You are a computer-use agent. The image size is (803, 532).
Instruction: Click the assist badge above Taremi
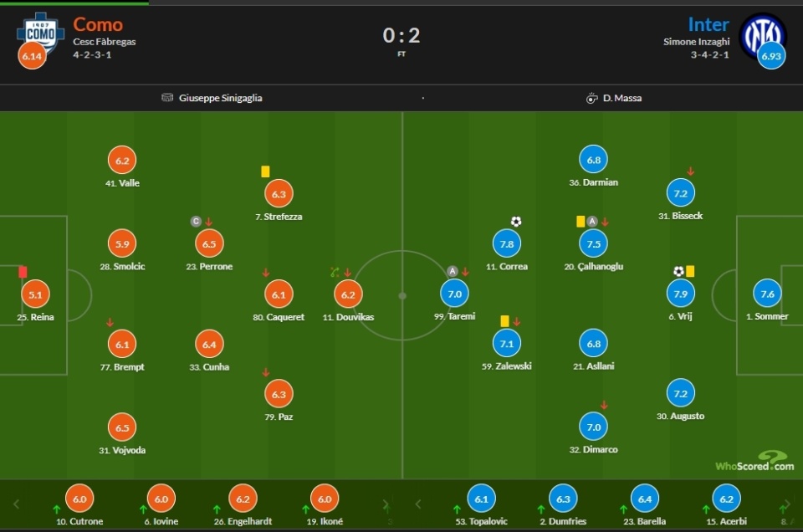point(453,271)
